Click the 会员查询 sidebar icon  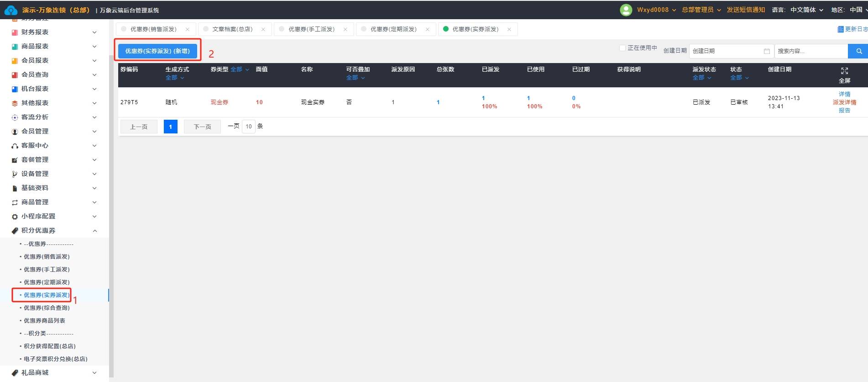(x=15, y=75)
